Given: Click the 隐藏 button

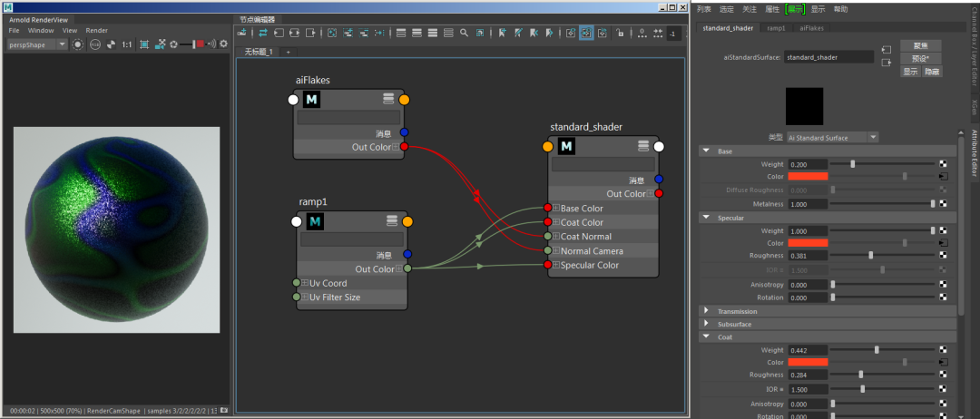Looking at the screenshot, I should tap(932, 72).
